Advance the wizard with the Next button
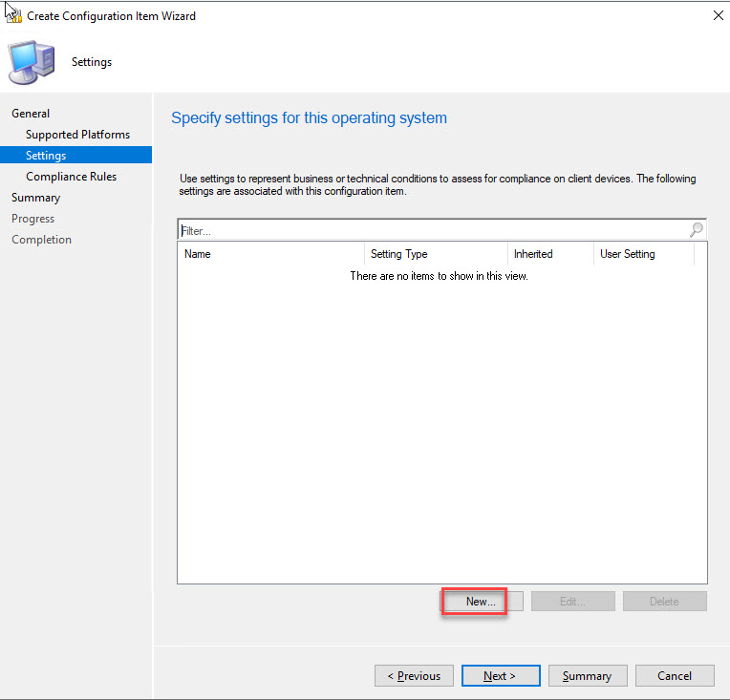 (500, 676)
